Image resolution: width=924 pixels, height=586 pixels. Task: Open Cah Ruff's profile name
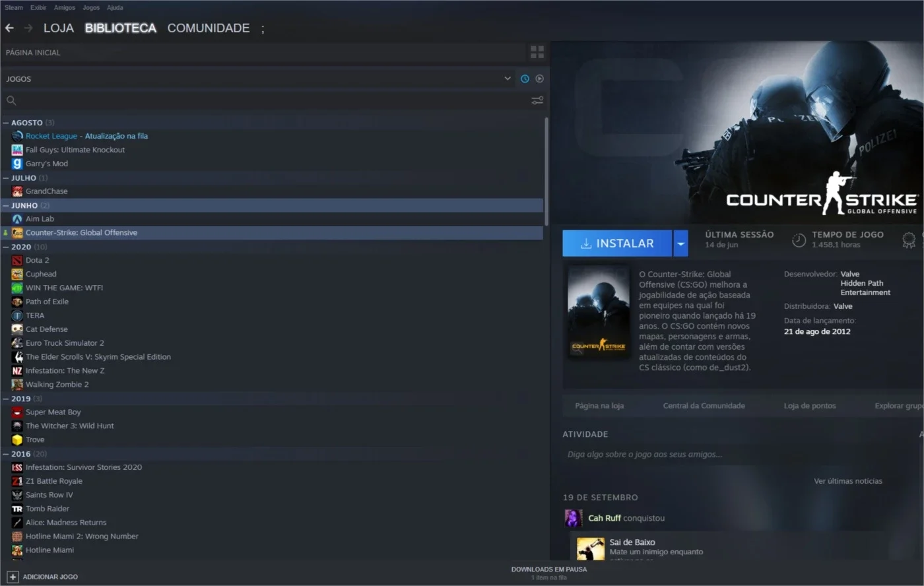[605, 518]
